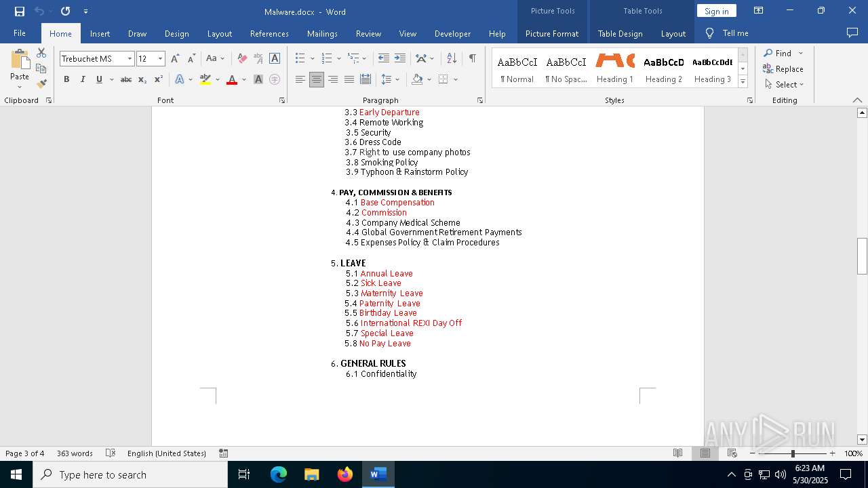Cut the selection with the scissors icon

pyautogui.click(x=41, y=53)
